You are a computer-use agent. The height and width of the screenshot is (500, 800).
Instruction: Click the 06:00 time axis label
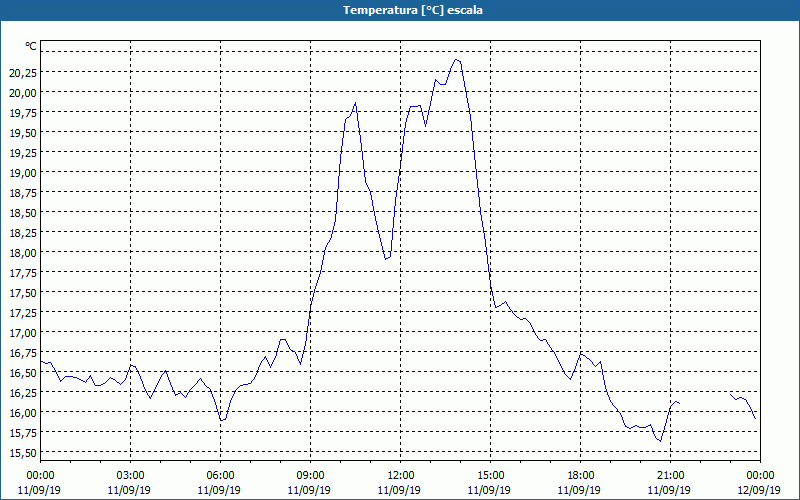coord(220,476)
